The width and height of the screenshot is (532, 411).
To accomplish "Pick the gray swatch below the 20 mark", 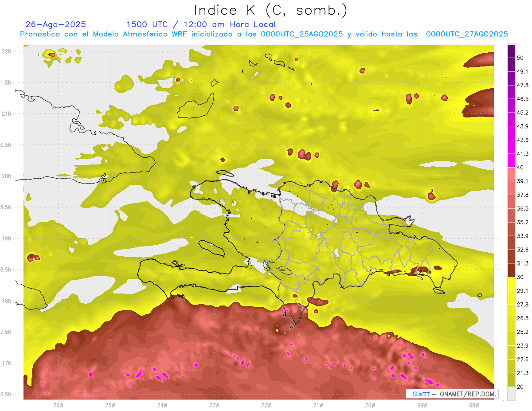I will [511, 394].
